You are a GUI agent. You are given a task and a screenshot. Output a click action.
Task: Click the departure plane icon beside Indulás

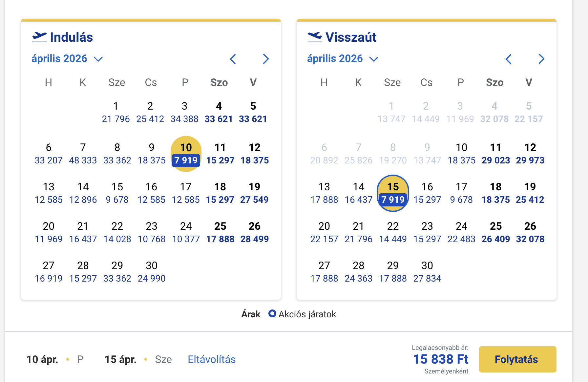(x=39, y=37)
